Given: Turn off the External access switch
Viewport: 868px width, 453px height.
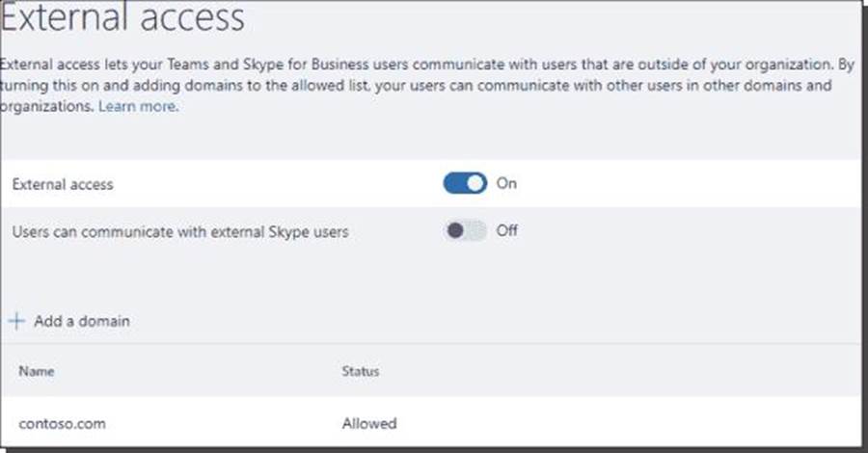Looking at the screenshot, I should coord(465,183).
